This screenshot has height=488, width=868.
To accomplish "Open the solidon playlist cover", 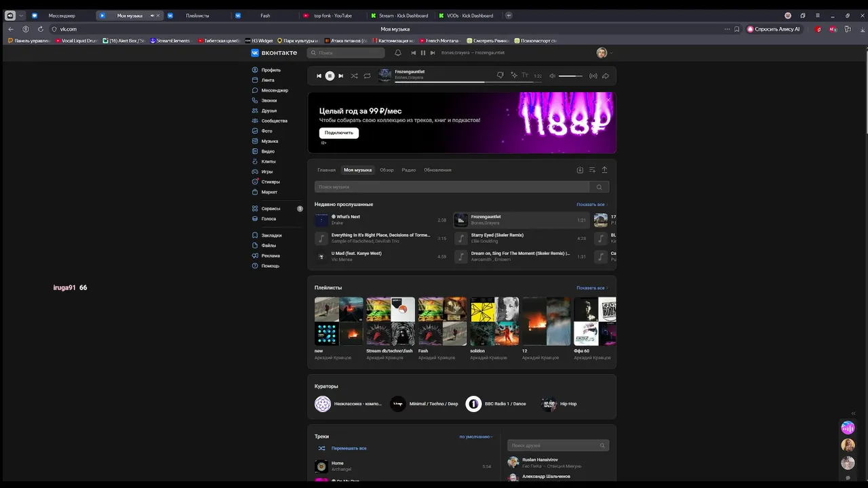I will coord(494,321).
